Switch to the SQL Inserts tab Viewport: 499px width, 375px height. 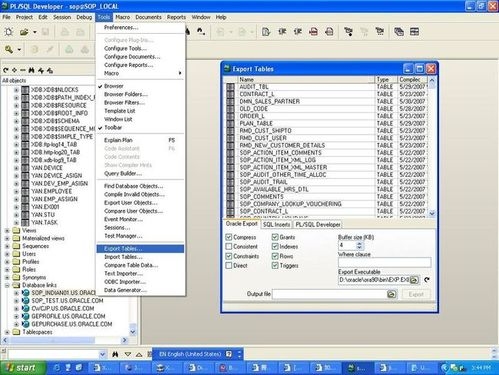tap(276, 225)
